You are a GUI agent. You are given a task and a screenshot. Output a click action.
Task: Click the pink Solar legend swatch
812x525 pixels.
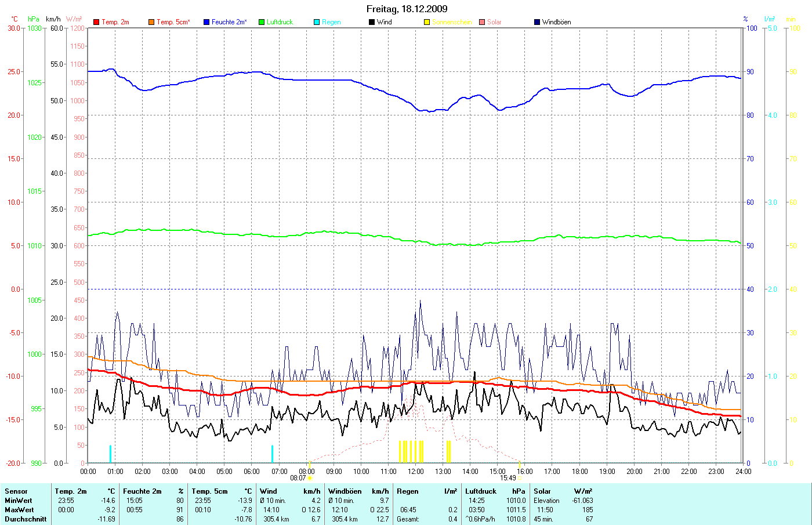[x=482, y=22]
